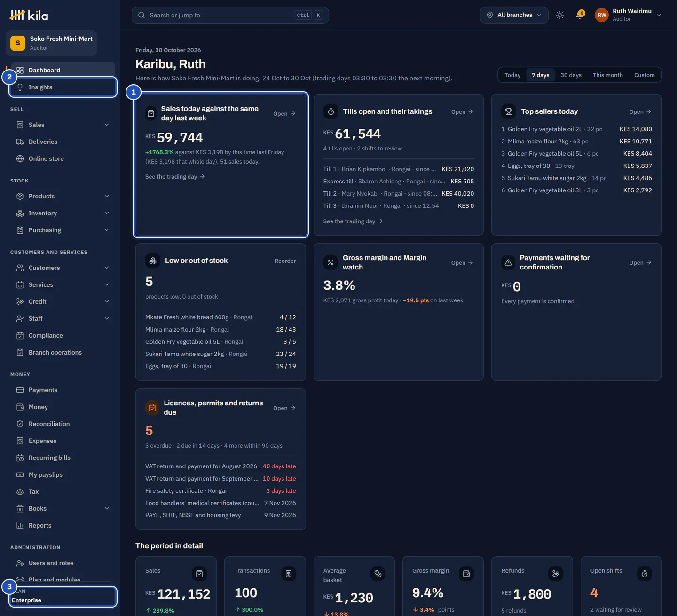Screen dimensions: 677x616
Task: Open the notifications bell
Action: [x=580, y=15]
